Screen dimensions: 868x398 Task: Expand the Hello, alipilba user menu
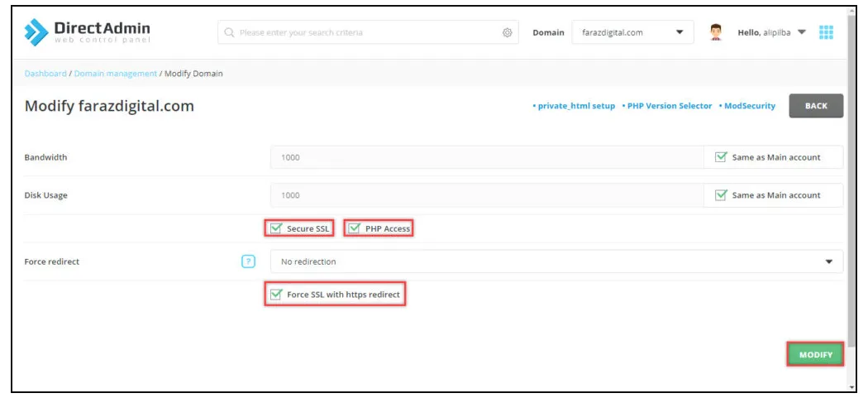coord(771,32)
